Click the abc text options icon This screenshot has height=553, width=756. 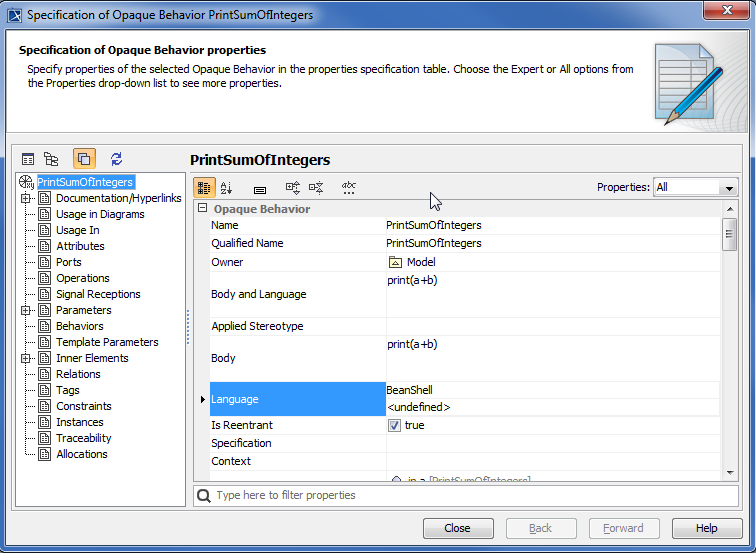pyautogui.click(x=349, y=187)
